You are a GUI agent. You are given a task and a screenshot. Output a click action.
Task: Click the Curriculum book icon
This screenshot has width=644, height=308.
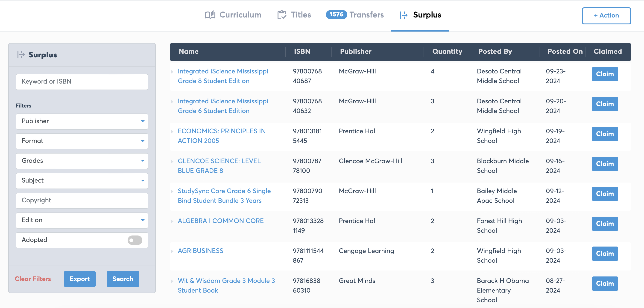point(210,15)
